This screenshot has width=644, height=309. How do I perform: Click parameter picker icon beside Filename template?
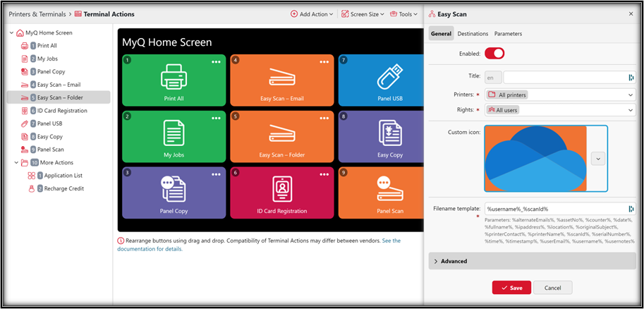coord(631,209)
